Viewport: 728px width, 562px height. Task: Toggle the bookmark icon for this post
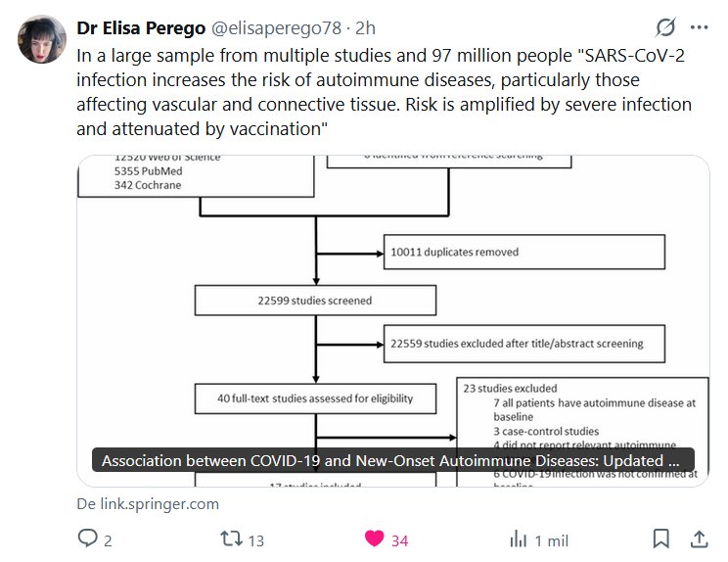(661, 539)
